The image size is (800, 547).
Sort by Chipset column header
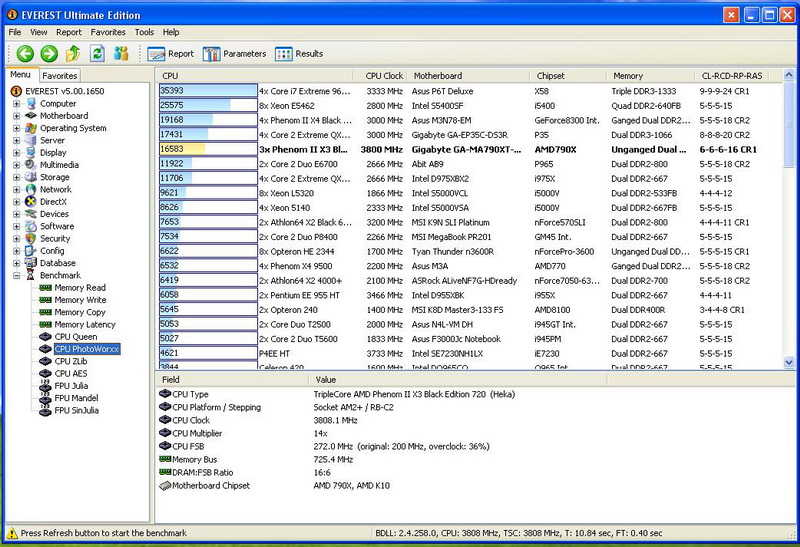(568, 76)
